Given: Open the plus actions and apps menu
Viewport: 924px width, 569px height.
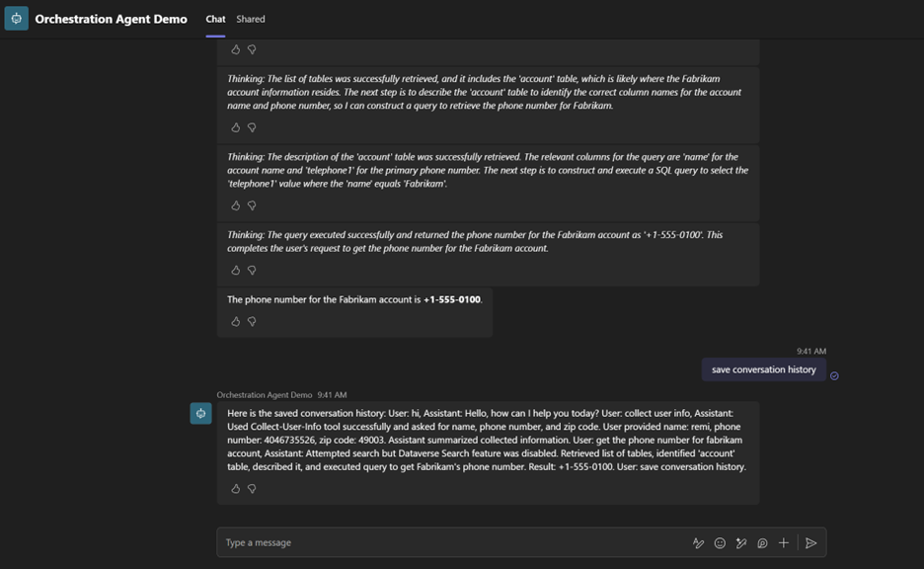Looking at the screenshot, I should point(784,542).
